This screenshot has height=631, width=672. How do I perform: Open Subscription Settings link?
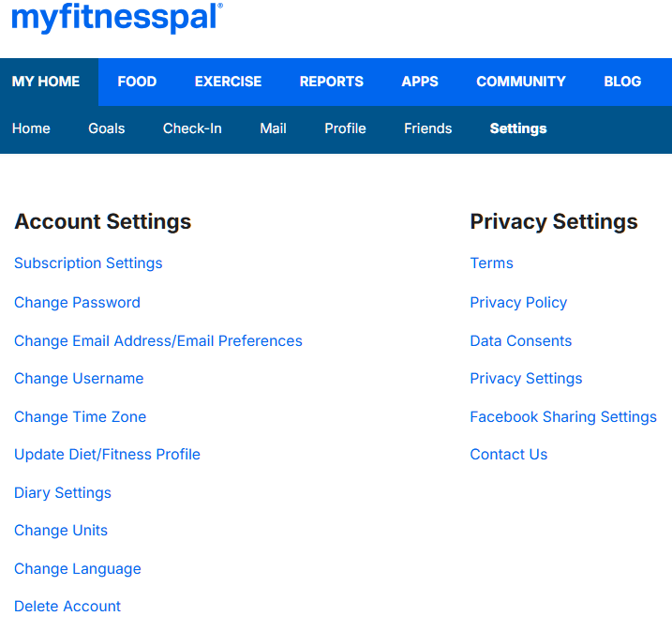88,263
